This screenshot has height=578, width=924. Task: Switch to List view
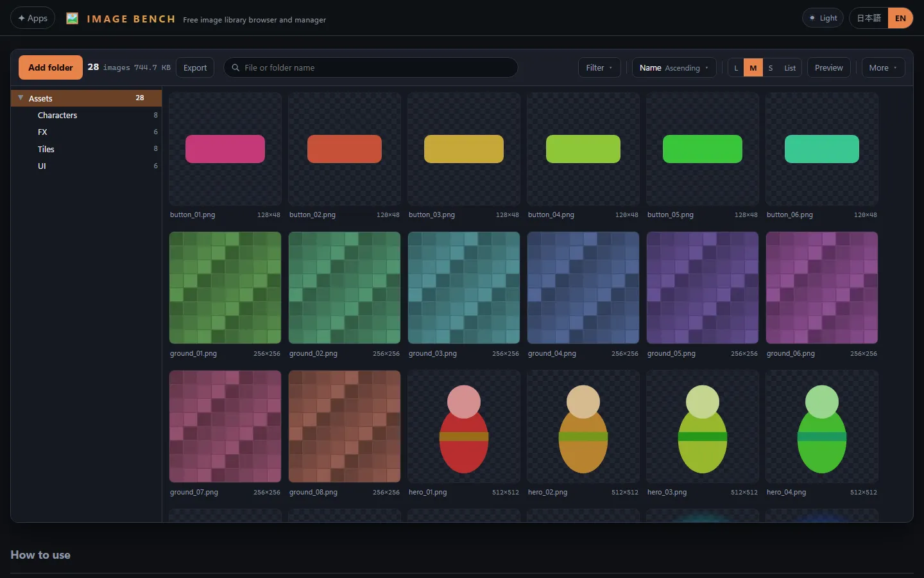click(790, 67)
